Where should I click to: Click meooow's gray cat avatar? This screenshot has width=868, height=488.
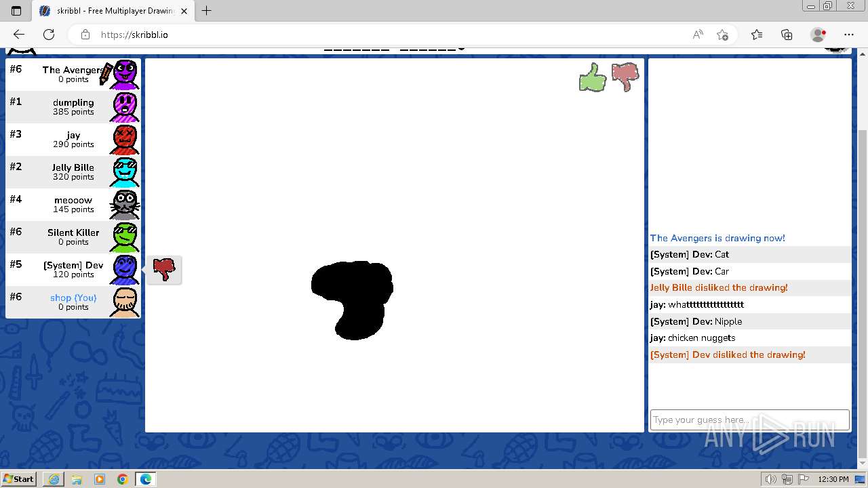click(x=125, y=204)
